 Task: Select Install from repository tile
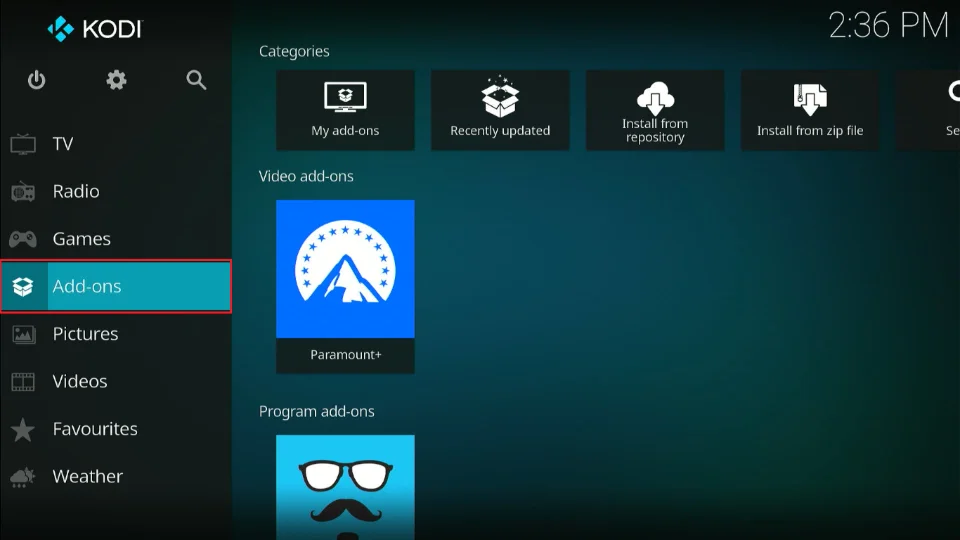[655, 110]
